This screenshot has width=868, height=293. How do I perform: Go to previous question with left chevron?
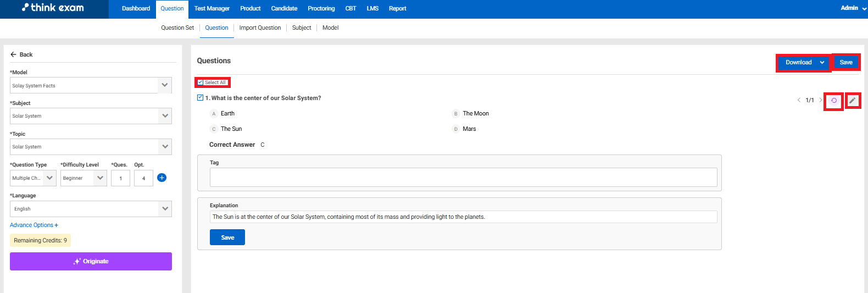point(799,100)
